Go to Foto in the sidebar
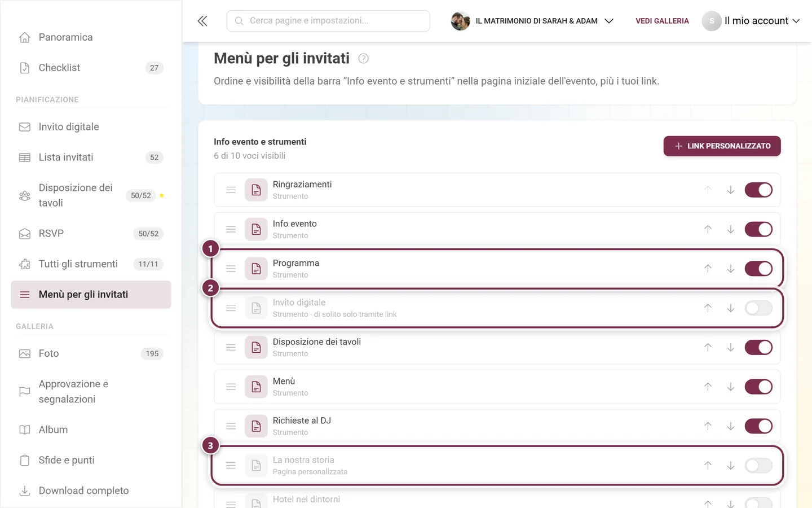 (x=91, y=354)
